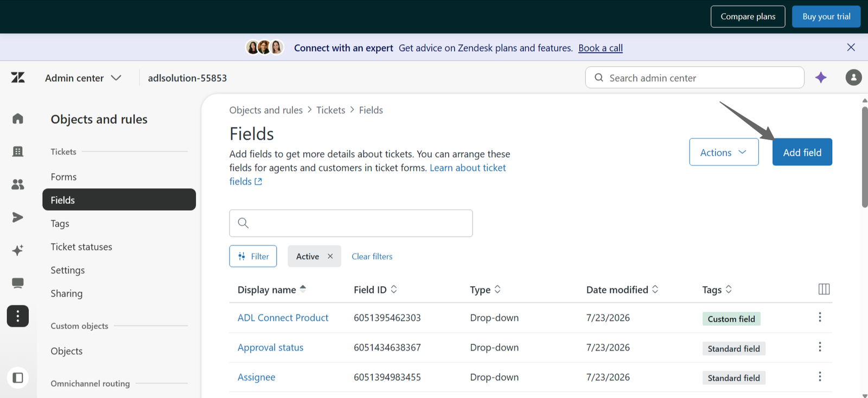This screenshot has height=398, width=868.
Task: Open the ADL Connect Product field
Action: [x=283, y=318]
